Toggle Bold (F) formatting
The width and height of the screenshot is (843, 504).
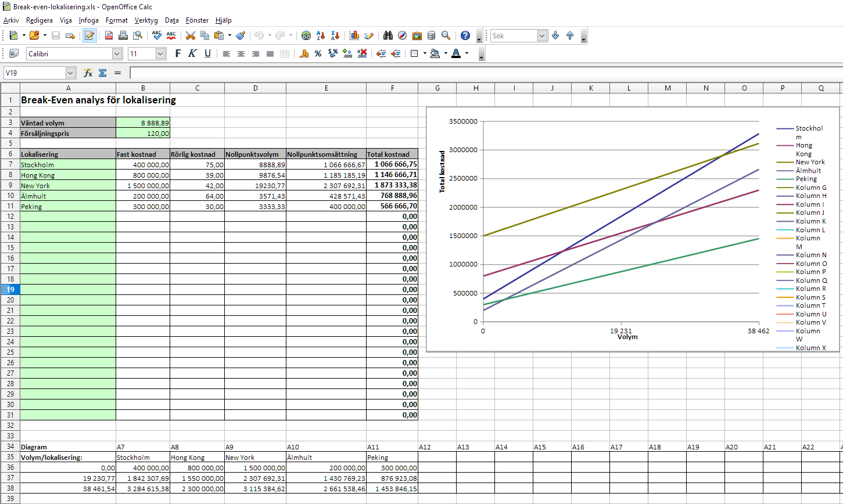178,53
